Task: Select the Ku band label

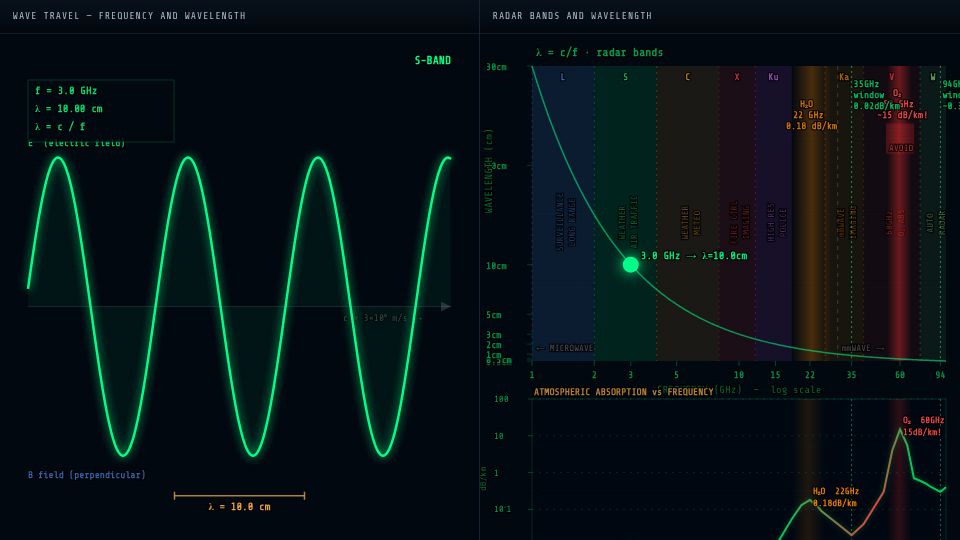Action: point(773,77)
